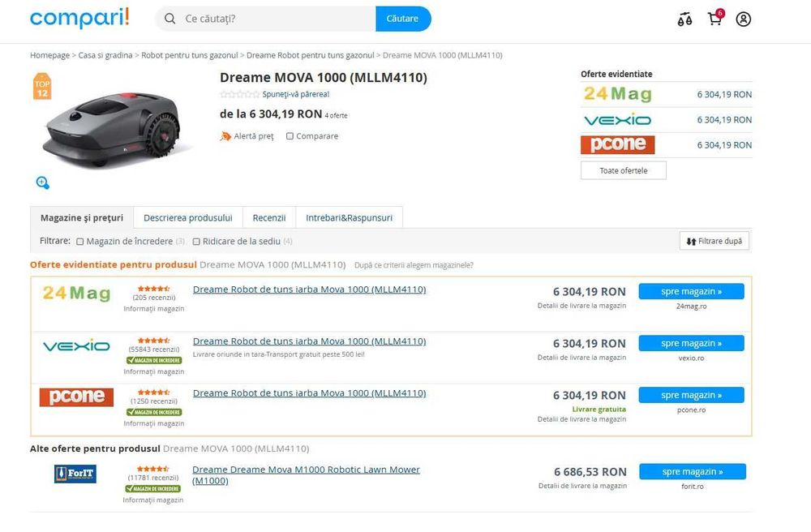Open Informații magazin for 24Mag
Image resolution: width=811 pixels, height=532 pixels.
153,309
